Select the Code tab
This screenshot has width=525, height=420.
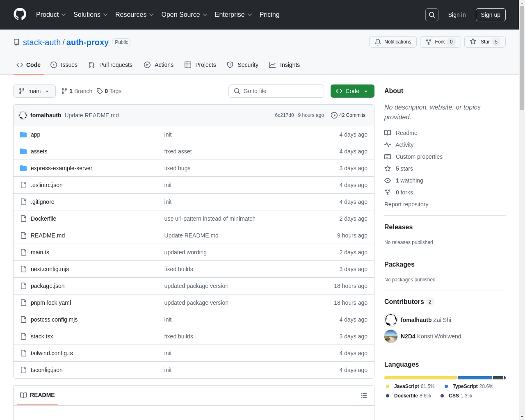[x=29, y=65]
